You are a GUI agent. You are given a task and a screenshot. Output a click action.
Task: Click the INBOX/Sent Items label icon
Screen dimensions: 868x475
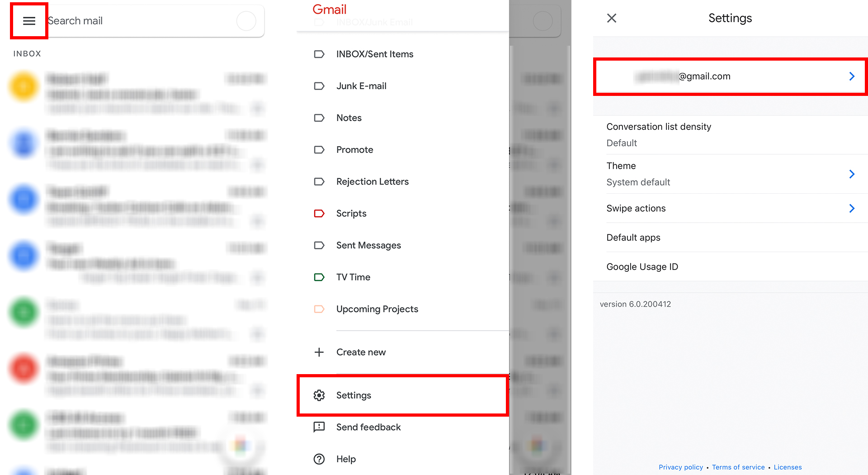[x=319, y=54]
